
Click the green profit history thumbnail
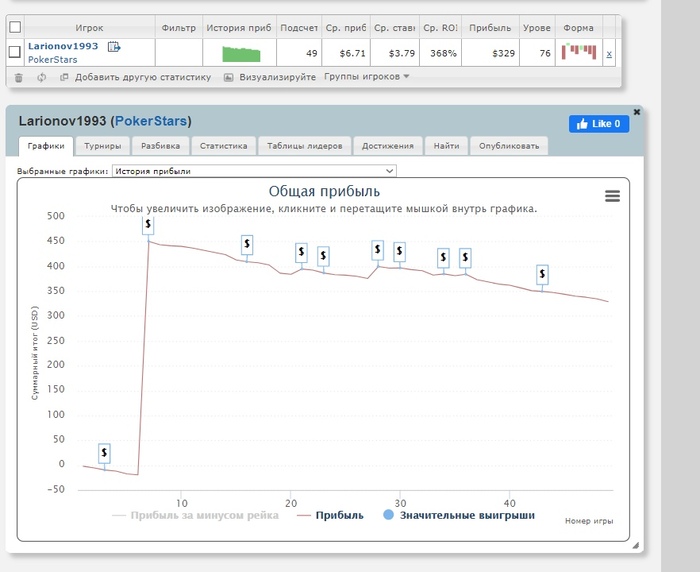pyautogui.click(x=241, y=54)
